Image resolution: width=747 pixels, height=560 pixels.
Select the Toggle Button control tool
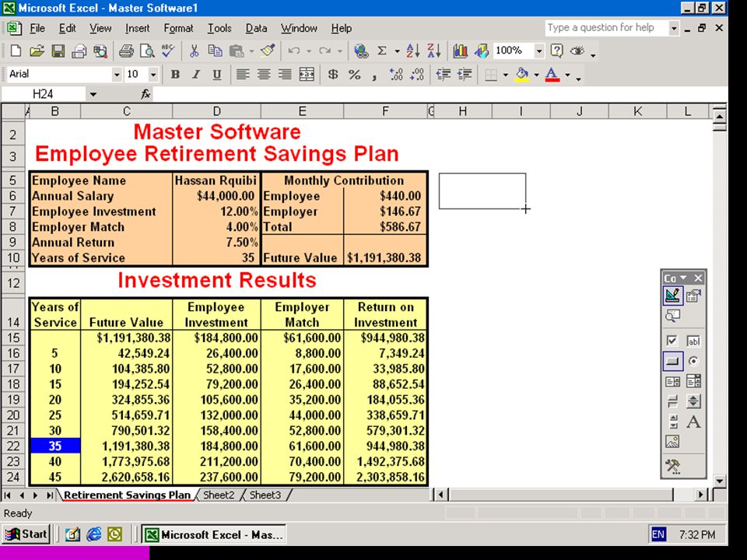pyautogui.click(x=672, y=401)
